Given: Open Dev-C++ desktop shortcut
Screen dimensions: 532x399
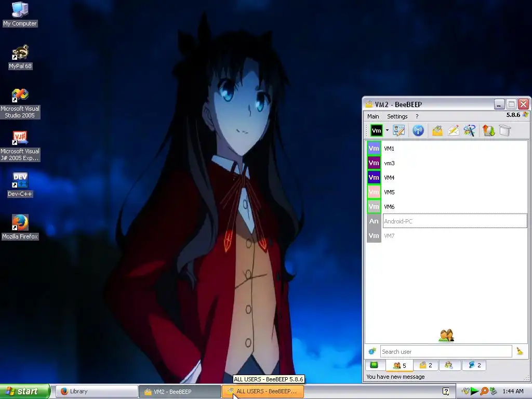Looking at the screenshot, I should click(x=20, y=184).
